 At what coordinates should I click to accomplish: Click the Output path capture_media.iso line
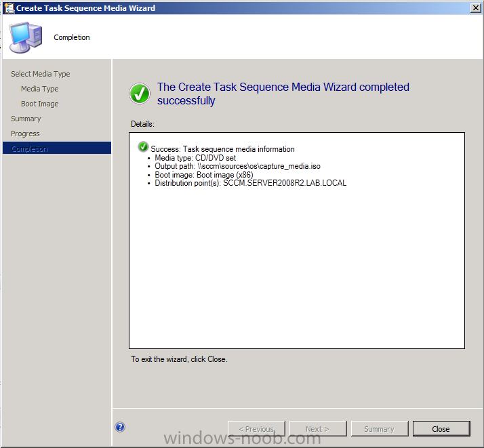click(237, 166)
